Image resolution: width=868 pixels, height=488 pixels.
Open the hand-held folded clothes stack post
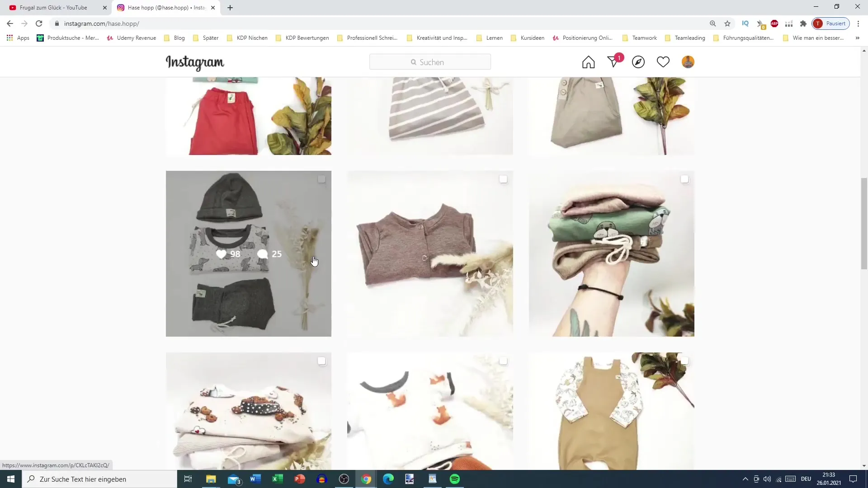coord(612,253)
